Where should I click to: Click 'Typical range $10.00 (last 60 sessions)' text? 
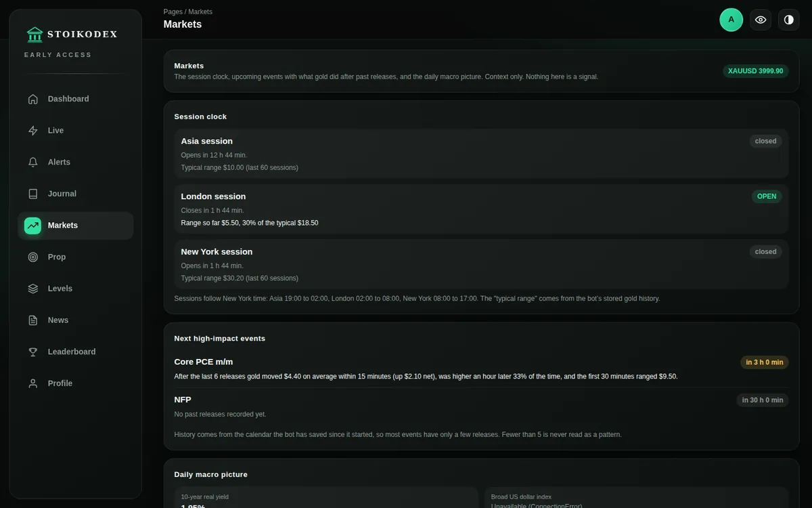coord(240,167)
